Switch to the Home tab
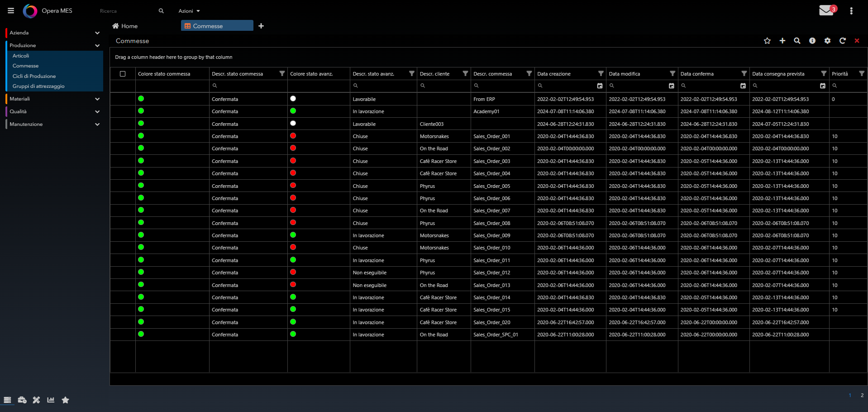This screenshot has width=868, height=412. tap(125, 26)
